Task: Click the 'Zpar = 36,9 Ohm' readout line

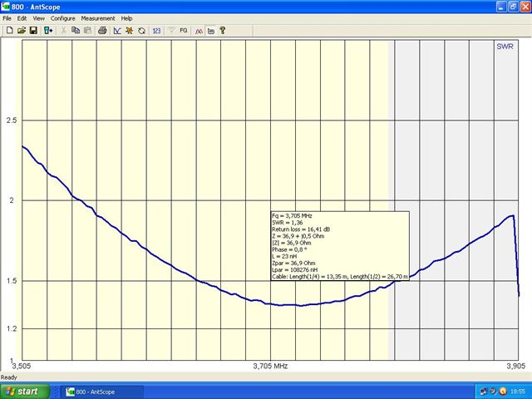Action: [x=293, y=264]
